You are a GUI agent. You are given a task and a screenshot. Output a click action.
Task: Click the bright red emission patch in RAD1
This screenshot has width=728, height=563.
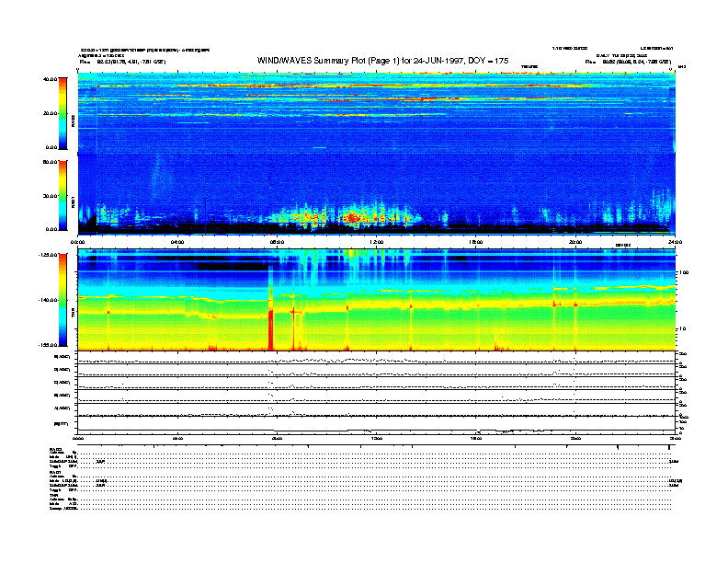click(x=353, y=217)
